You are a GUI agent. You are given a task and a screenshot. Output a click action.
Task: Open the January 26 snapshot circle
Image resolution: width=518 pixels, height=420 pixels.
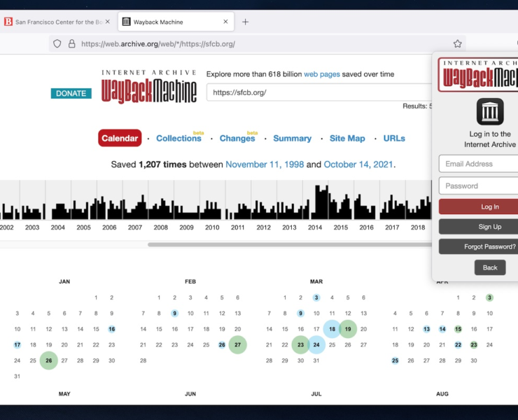coord(48,361)
